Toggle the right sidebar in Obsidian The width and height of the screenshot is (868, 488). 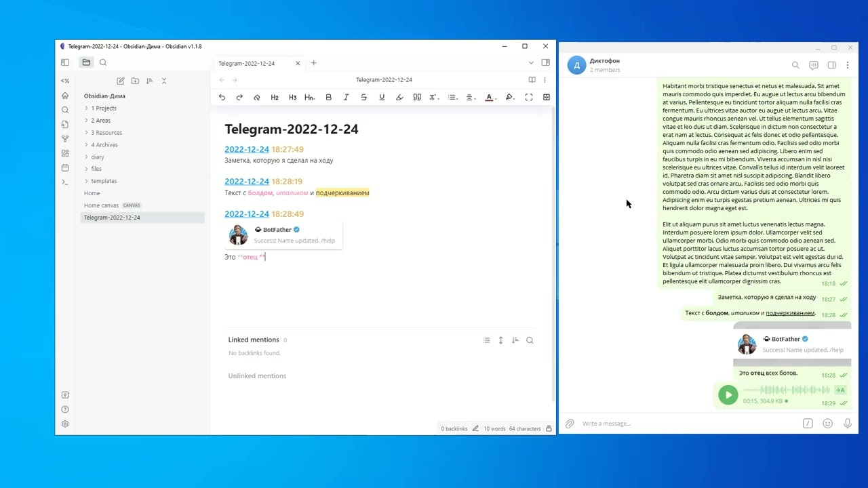point(545,62)
